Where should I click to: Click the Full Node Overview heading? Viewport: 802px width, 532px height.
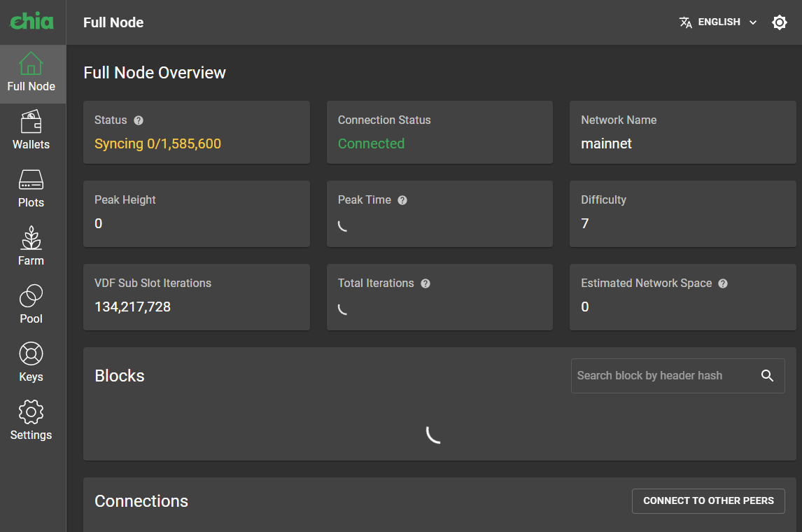point(155,73)
